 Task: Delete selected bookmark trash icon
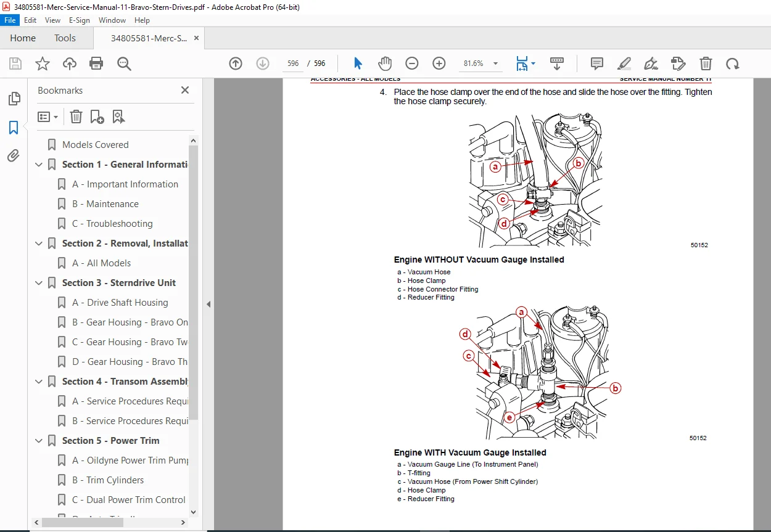(x=75, y=117)
